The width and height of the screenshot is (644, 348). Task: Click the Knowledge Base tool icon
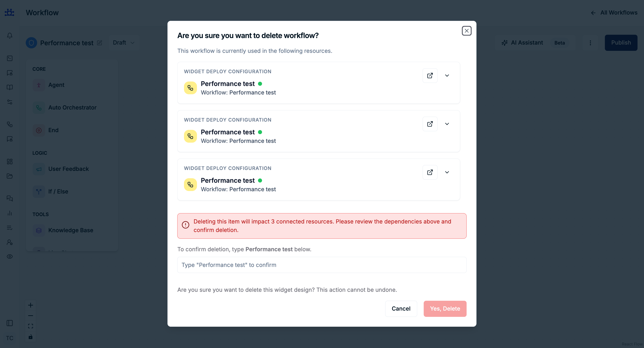(x=39, y=230)
